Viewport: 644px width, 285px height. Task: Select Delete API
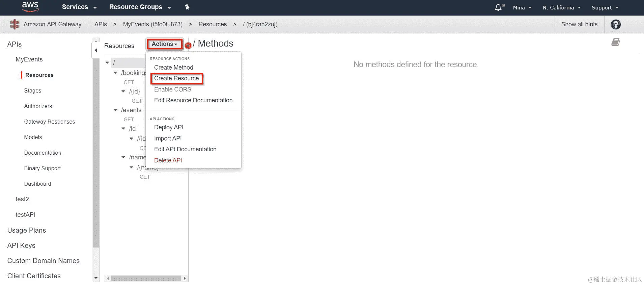click(168, 160)
